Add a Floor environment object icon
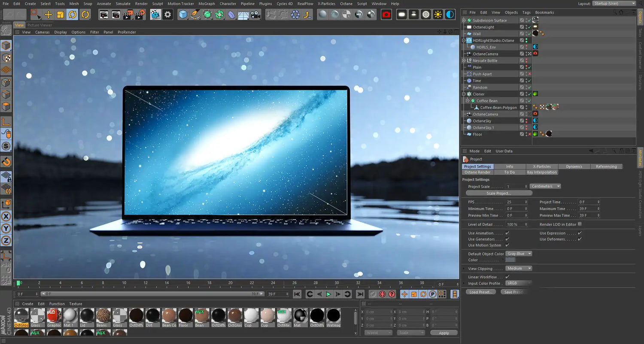The image size is (644, 344). click(243, 15)
